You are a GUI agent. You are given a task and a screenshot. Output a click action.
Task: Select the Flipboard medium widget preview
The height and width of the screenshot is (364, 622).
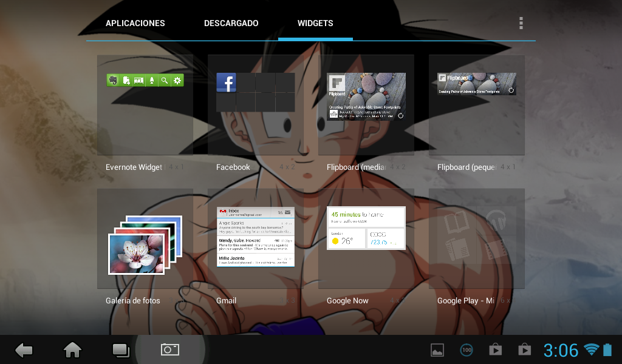tap(366, 96)
